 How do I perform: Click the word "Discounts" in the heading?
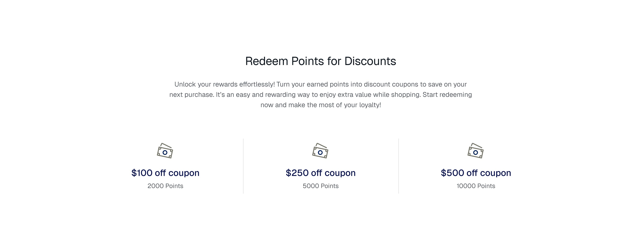pos(370,61)
